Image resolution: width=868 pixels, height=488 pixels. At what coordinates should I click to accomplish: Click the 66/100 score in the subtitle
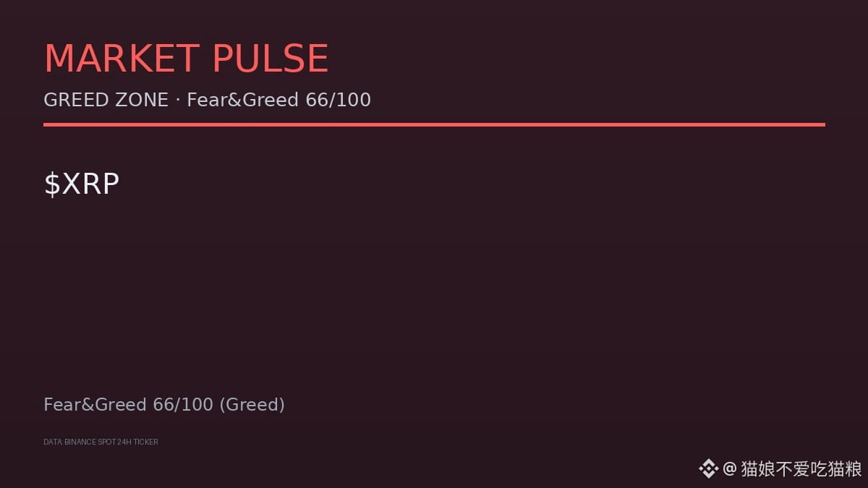(x=339, y=100)
